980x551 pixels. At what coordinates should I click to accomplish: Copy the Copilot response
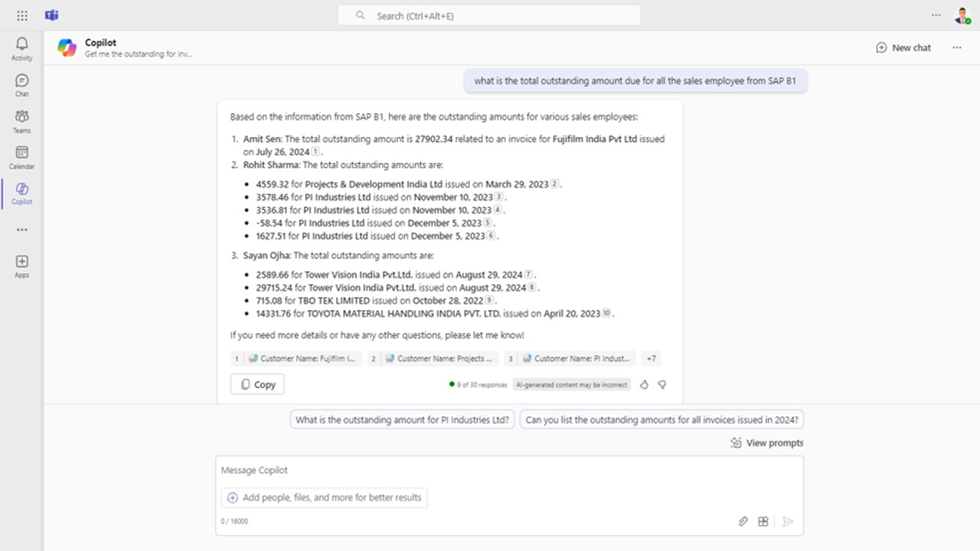click(x=257, y=384)
